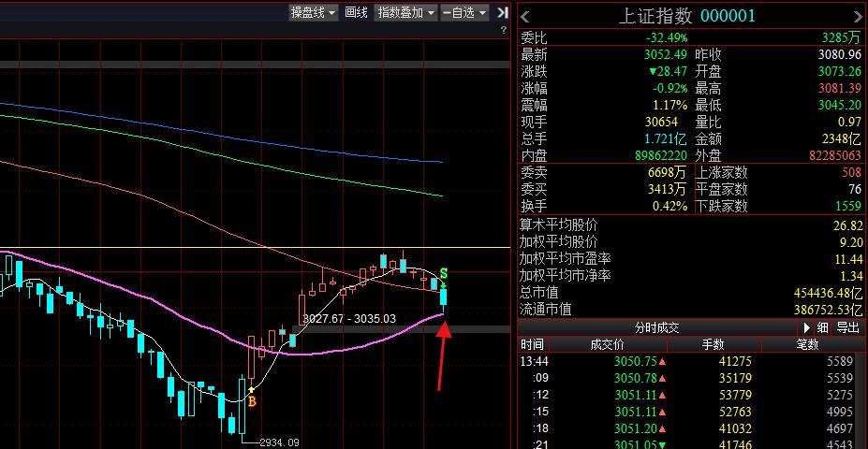The height and width of the screenshot is (449, 868).
Task: Click the green S sell signal marker
Action: point(444,273)
